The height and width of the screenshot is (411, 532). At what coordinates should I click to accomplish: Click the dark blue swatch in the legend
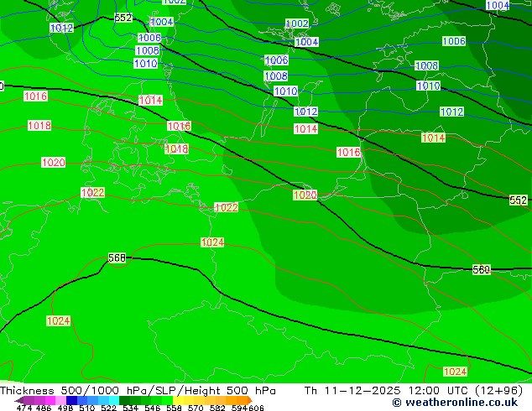coord(71,400)
